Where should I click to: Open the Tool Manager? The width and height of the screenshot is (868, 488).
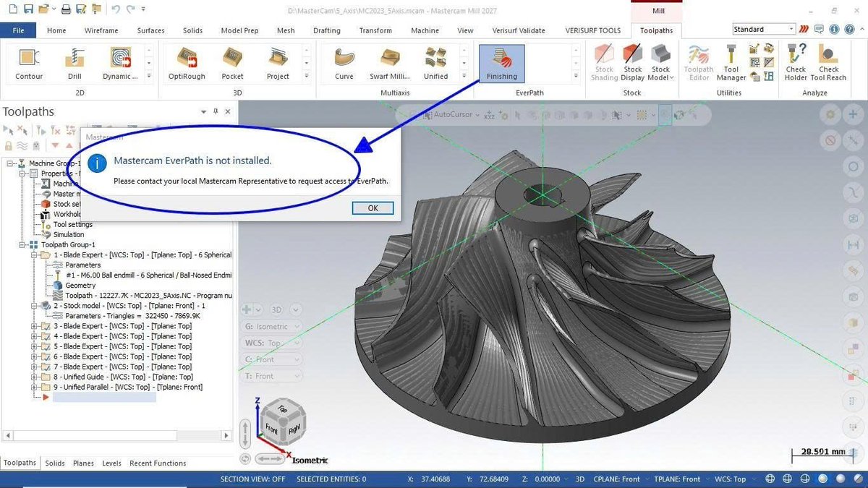click(731, 64)
